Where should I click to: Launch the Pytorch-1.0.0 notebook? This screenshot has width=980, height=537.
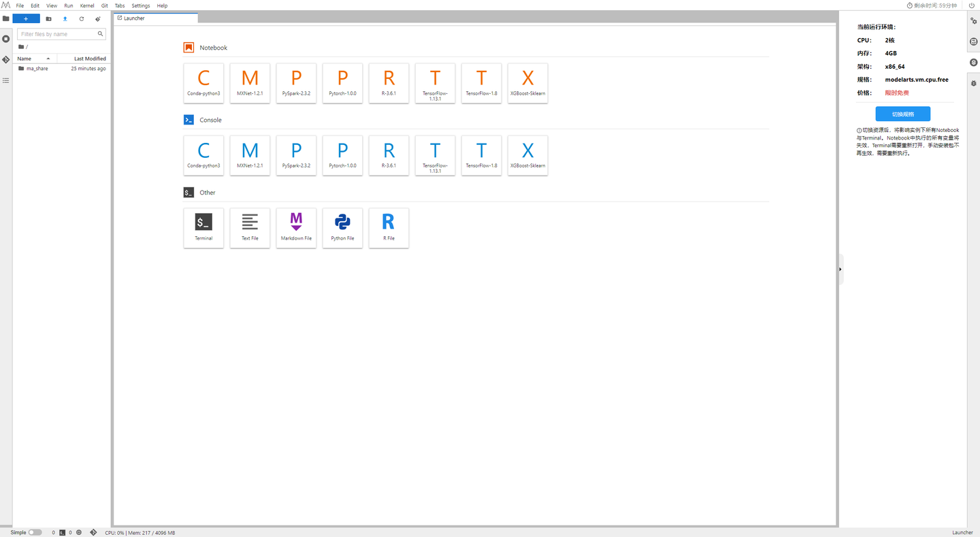(x=342, y=83)
